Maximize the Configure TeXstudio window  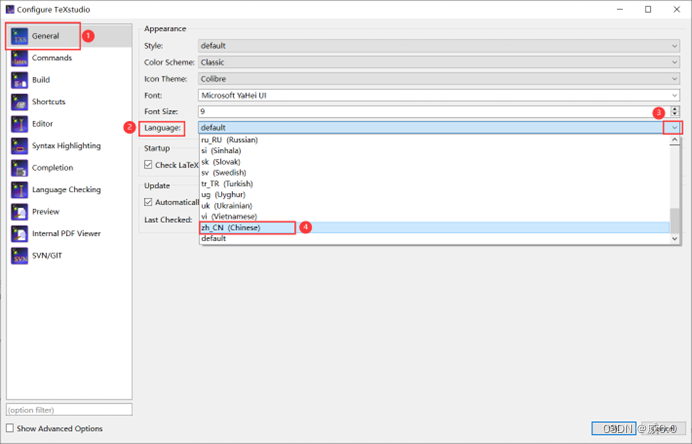click(648, 9)
